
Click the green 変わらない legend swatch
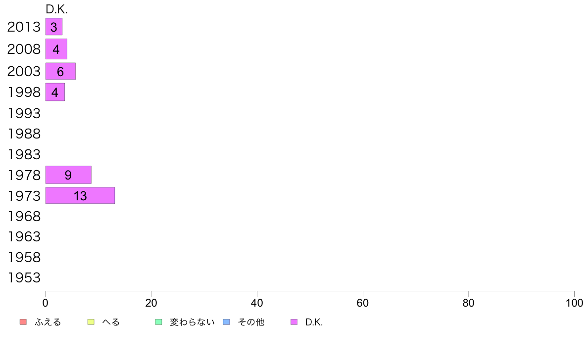coord(158,322)
